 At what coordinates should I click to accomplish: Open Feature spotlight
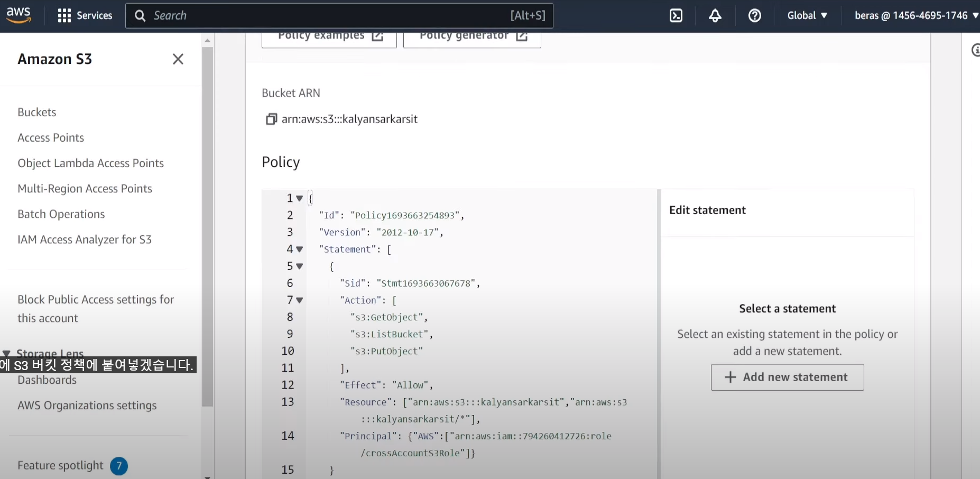60,465
